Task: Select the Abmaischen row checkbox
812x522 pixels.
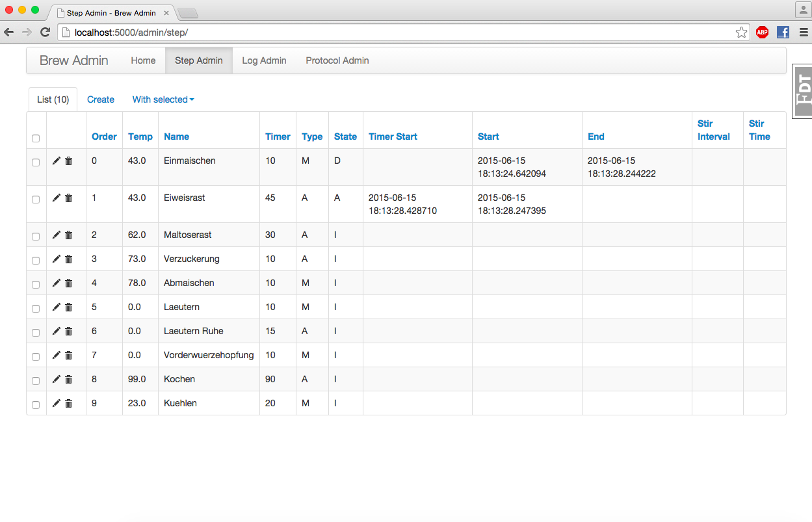Action: [x=36, y=284]
